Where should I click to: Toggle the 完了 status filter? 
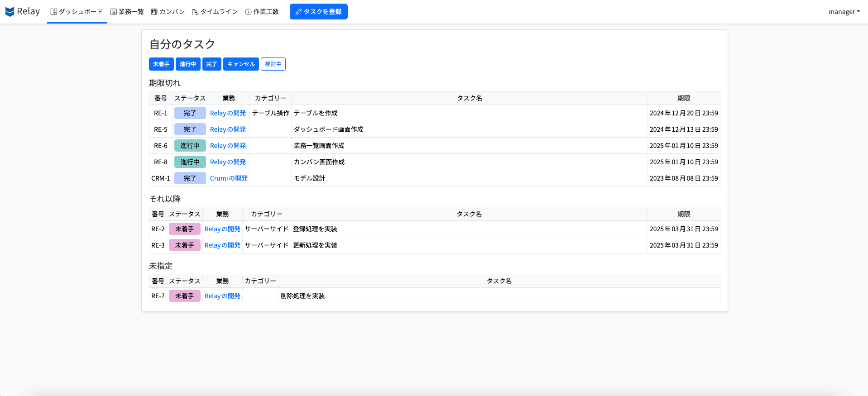[211, 64]
